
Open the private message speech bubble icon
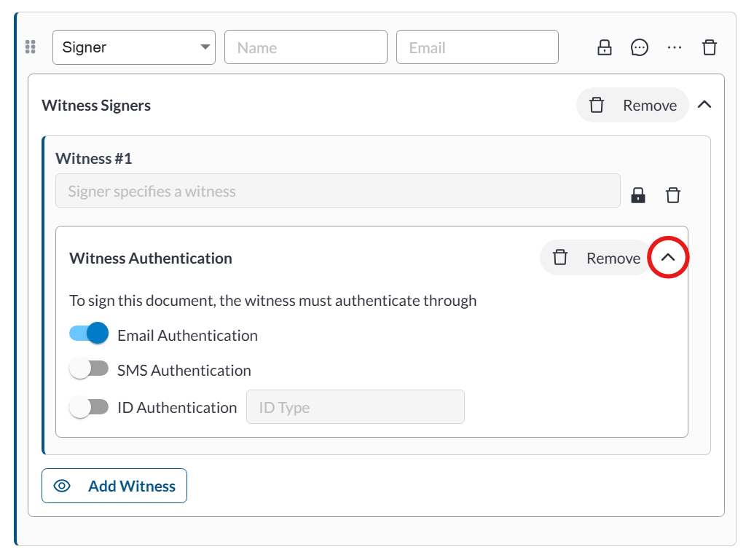639,47
